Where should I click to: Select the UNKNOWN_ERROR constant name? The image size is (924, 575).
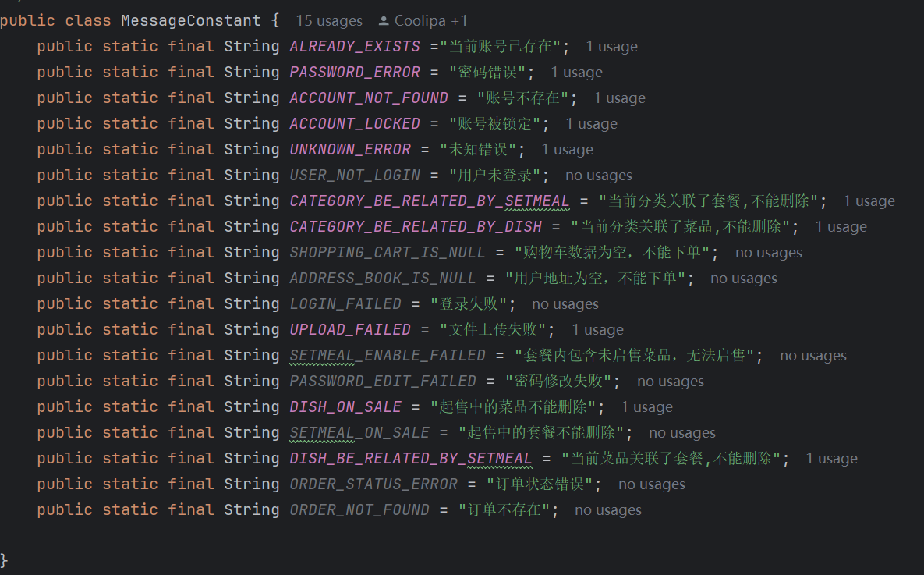350,150
